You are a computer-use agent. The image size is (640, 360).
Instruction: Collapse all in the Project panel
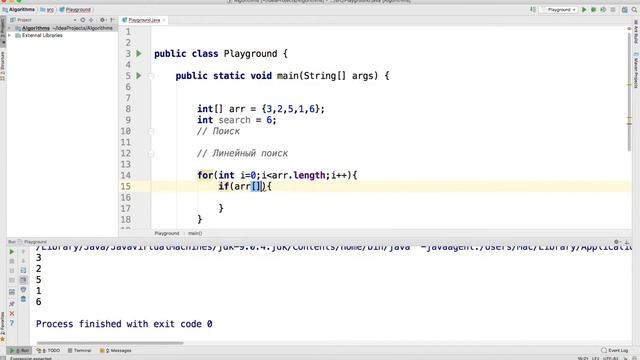click(91, 20)
